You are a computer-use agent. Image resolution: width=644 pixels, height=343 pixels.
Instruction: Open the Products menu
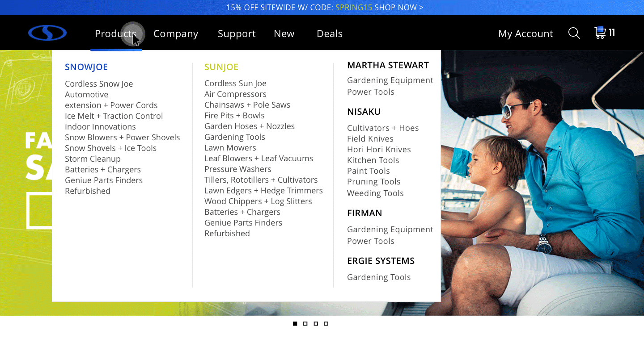click(116, 33)
